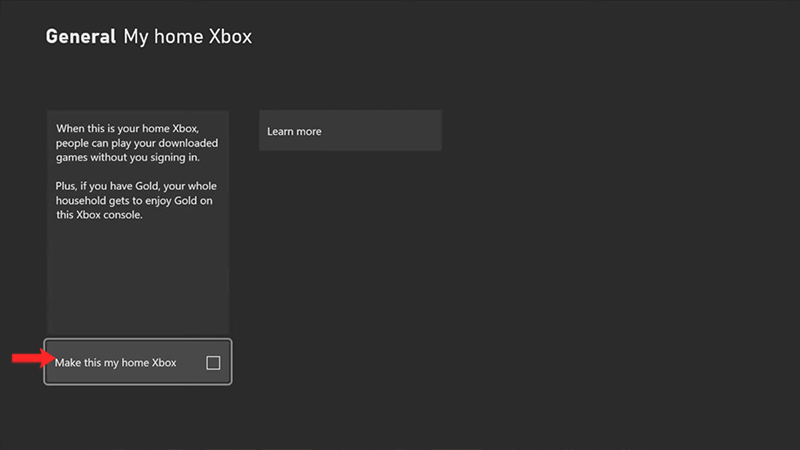The height and width of the screenshot is (450, 800).
Task: Click the 'General' heading text
Action: pyautogui.click(x=81, y=37)
